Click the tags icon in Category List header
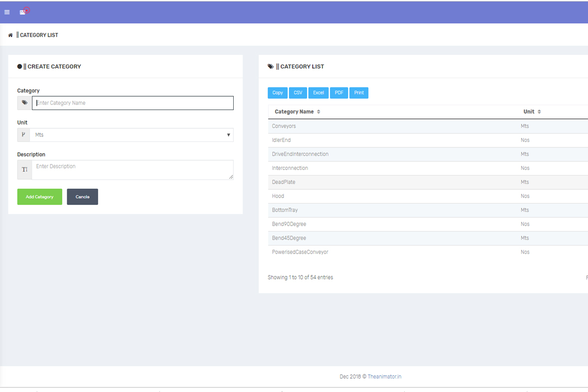Viewport: 588px width, 392px height. tap(271, 66)
